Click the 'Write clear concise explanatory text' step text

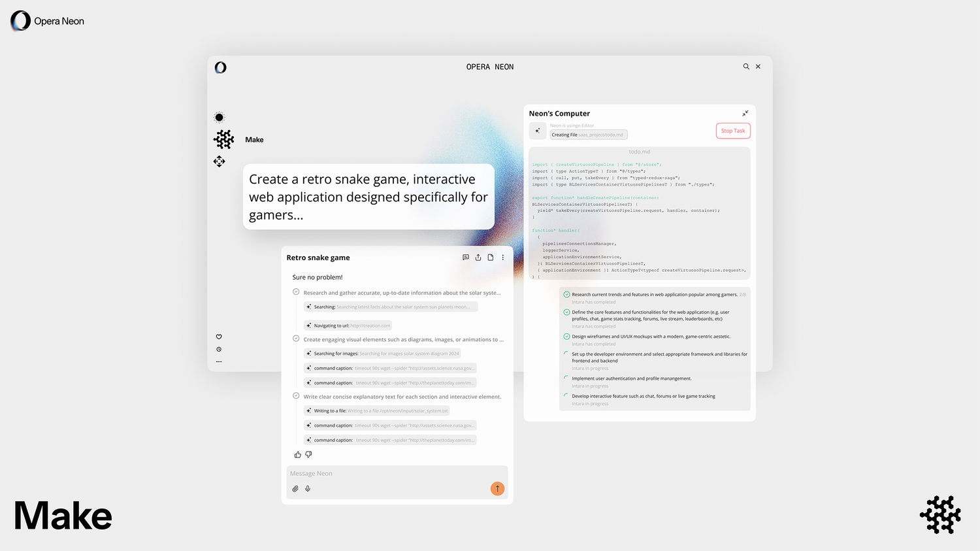coord(402,397)
